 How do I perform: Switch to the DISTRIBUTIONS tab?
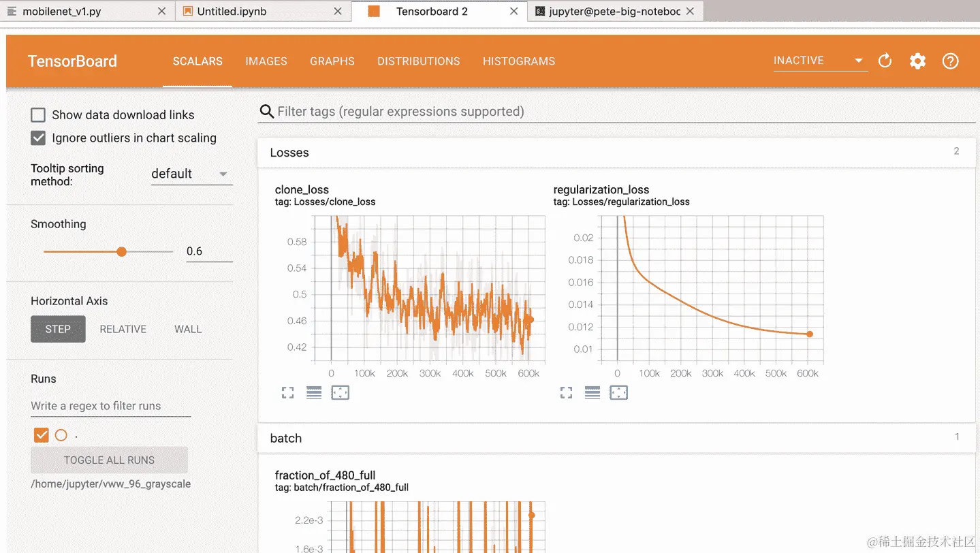pyautogui.click(x=419, y=61)
